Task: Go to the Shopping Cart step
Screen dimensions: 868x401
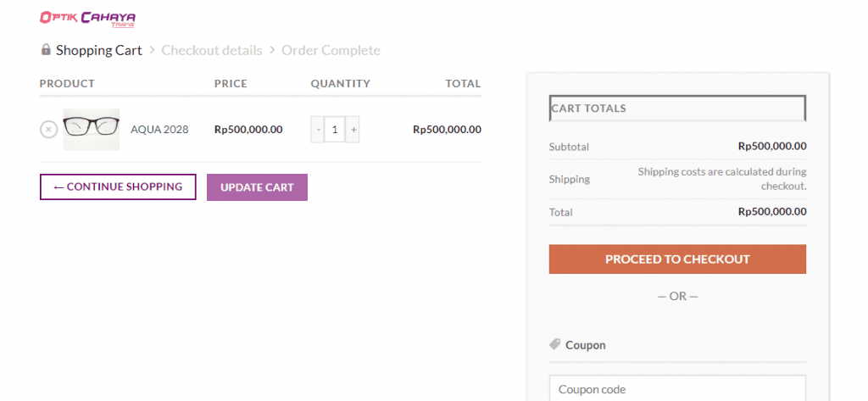Action: pos(99,51)
